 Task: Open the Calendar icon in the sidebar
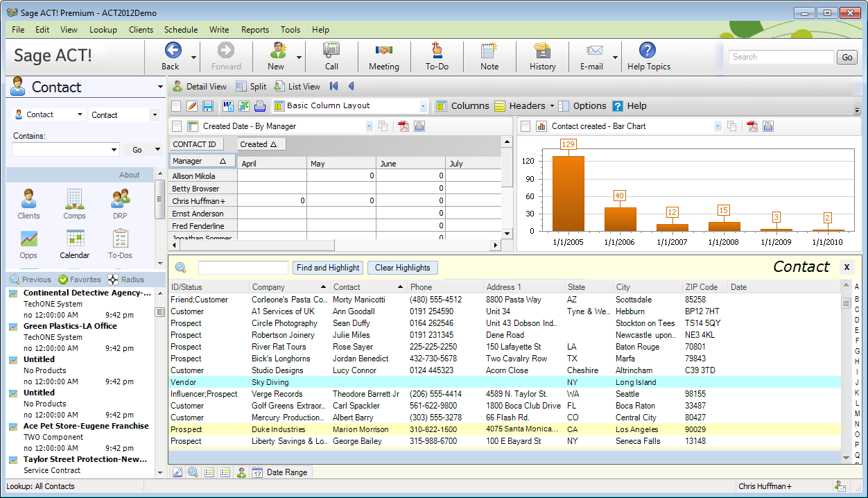pos(74,239)
